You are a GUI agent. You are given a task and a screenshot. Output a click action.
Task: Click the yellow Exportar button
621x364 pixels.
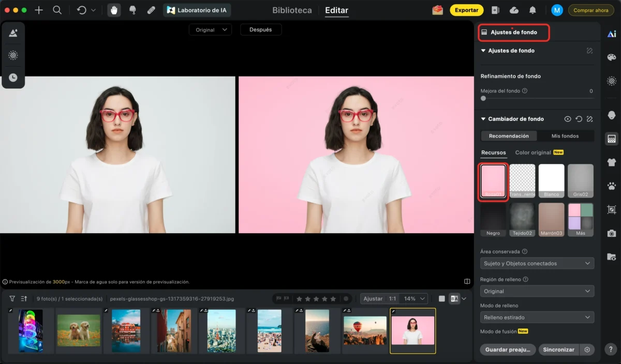[x=466, y=10]
